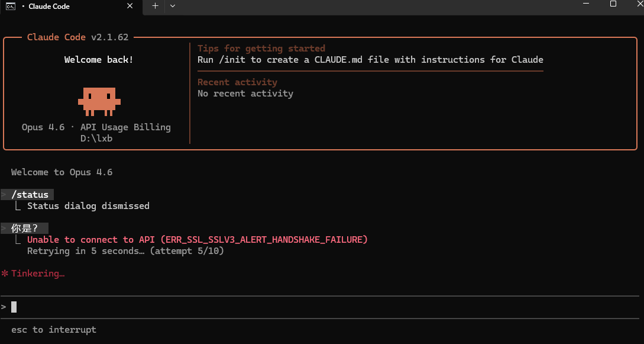The height and width of the screenshot is (344, 644).
Task: Select the Claude Code terminal tab
Action: pos(72,7)
